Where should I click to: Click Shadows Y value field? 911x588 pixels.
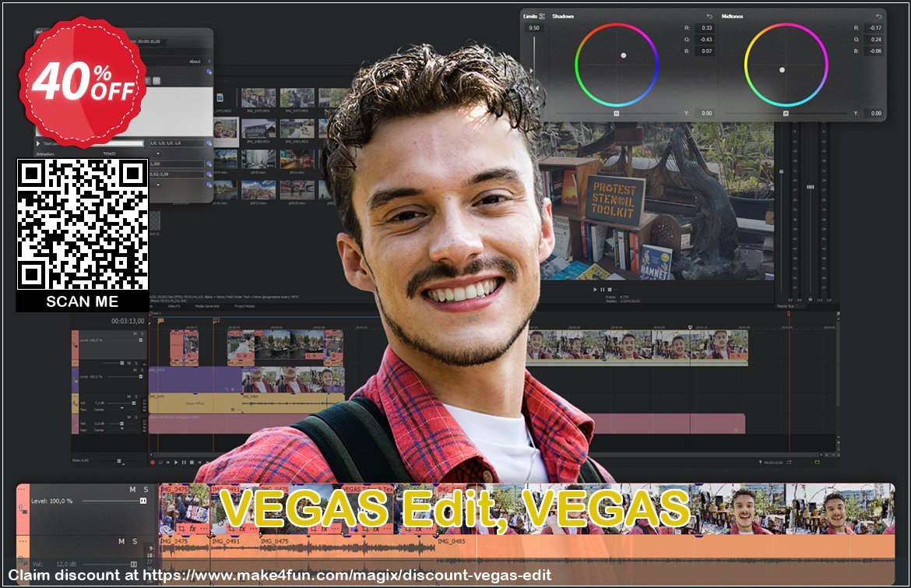click(706, 113)
